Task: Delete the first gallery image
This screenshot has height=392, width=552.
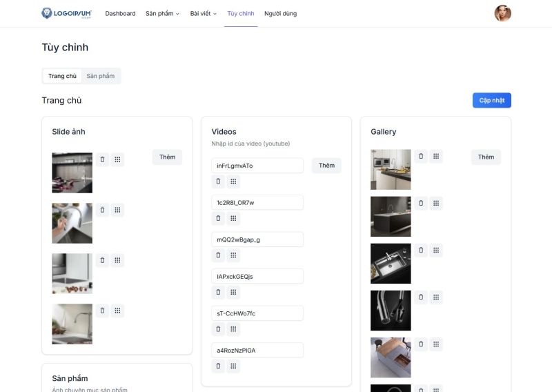Action: (421, 157)
